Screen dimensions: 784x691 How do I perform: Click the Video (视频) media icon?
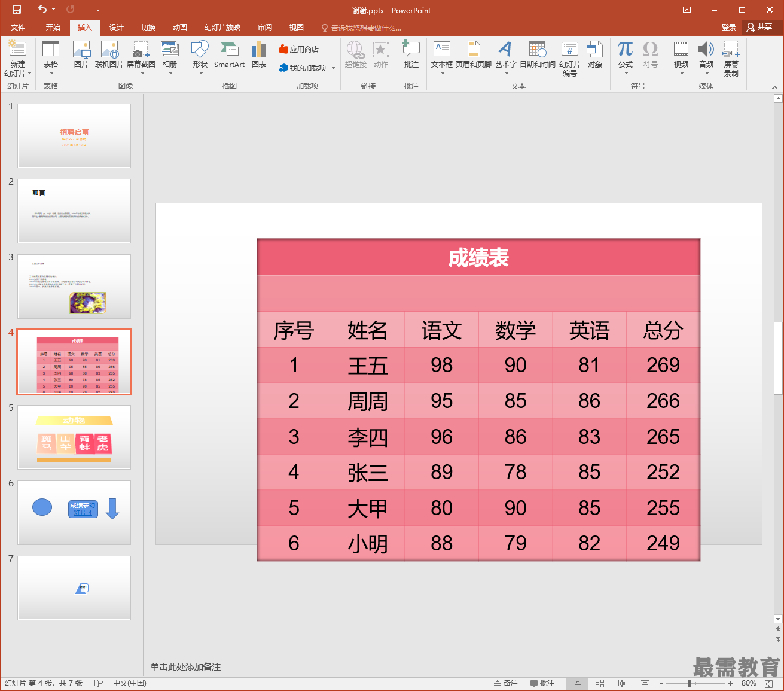pos(681,57)
